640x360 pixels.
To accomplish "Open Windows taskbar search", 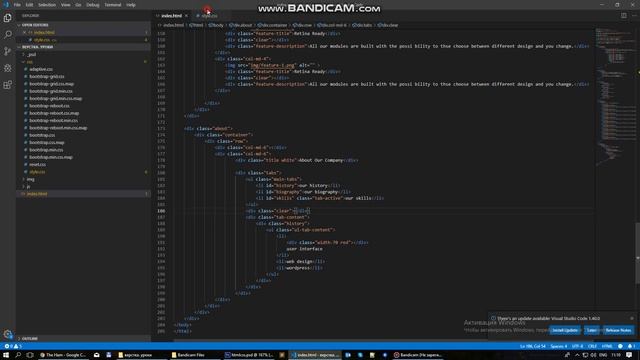I will (x=18, y=355).
